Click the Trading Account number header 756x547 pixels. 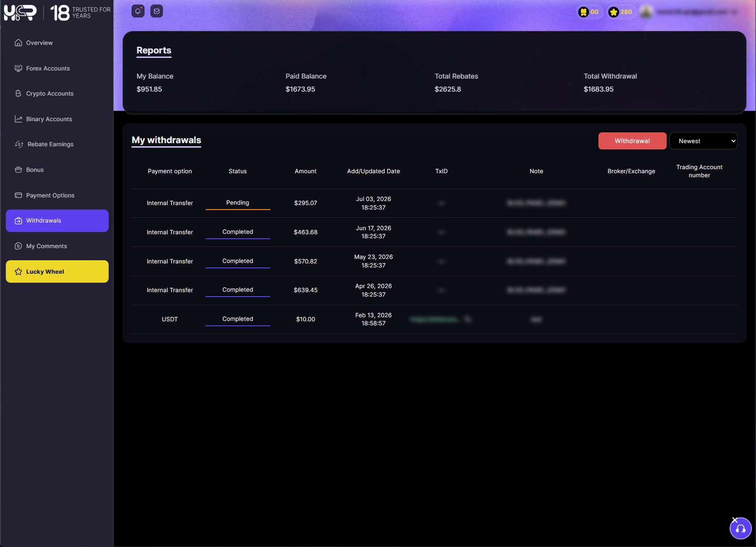point(699,171)
